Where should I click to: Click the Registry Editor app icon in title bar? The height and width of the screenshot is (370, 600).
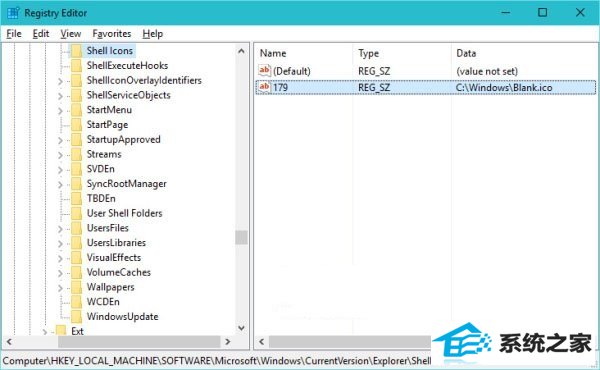pos(13,13)
